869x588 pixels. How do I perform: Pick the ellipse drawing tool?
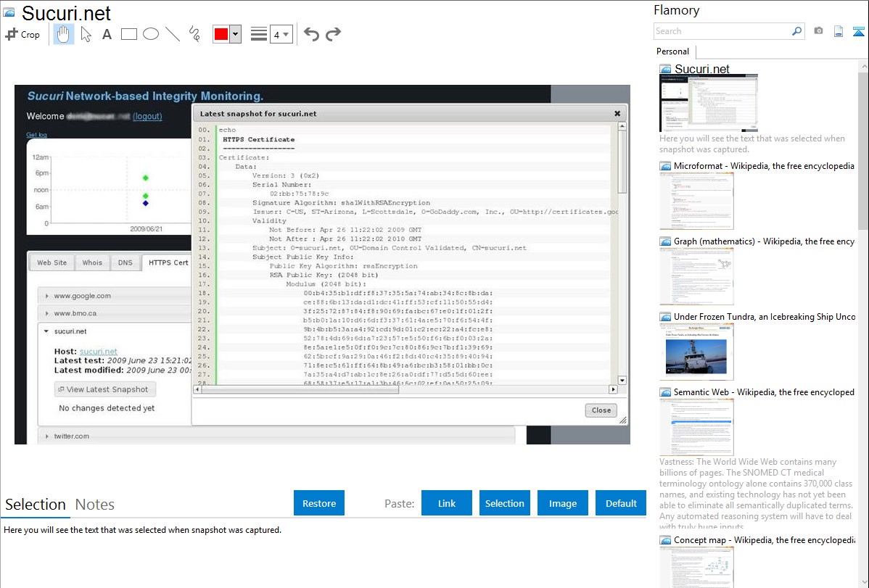click(x=151, y=34)
